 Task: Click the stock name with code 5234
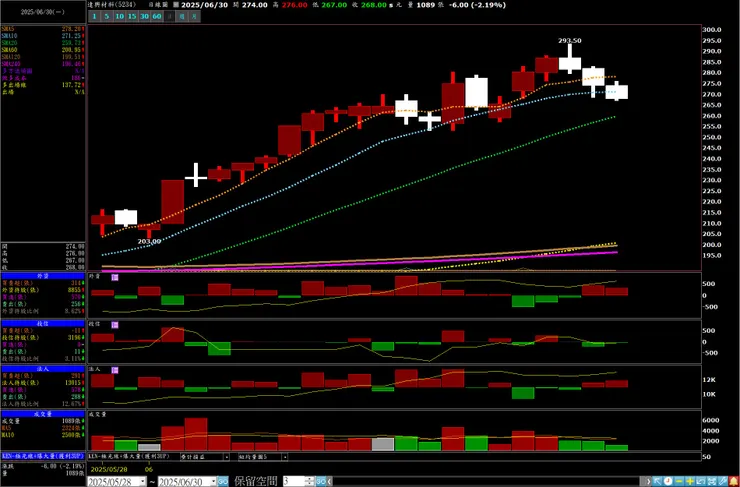point(112,5)
